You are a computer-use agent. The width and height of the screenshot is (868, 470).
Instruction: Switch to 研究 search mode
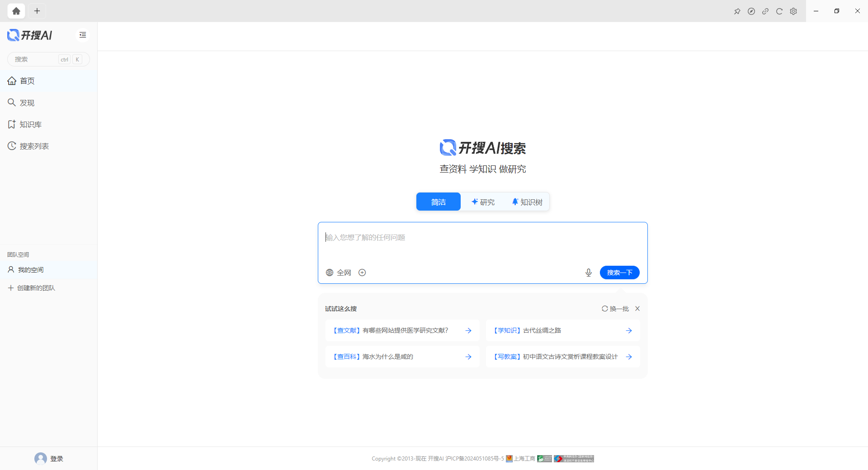pyautogui.click(x=483, y=202)
